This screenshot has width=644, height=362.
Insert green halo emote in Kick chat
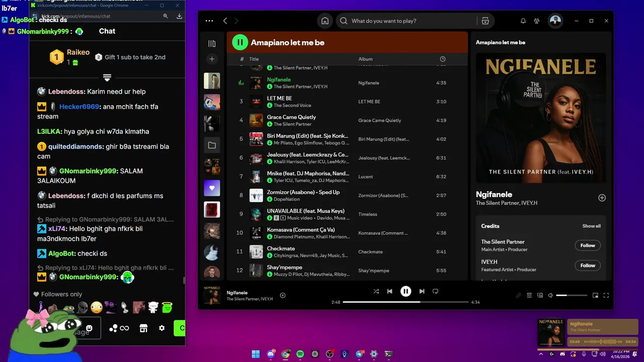tap(168, 307)
